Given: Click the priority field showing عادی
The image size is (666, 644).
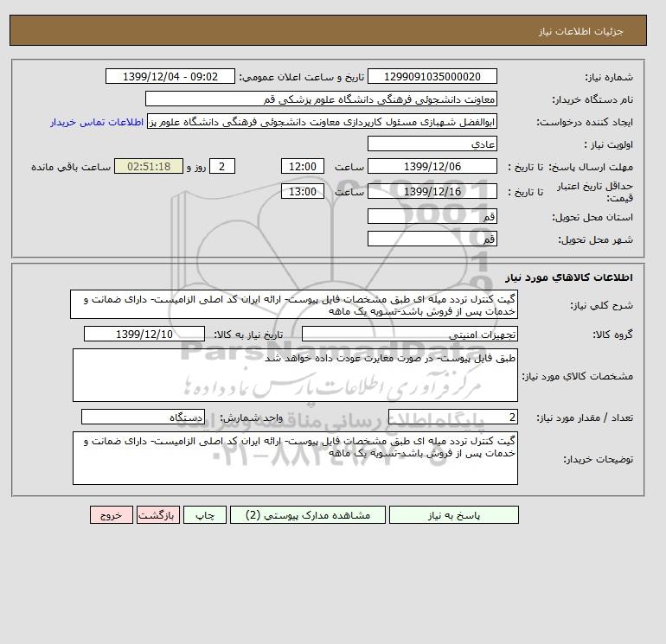Looking at the screenshot, I should pyautogui.click(x=432, y=143).
